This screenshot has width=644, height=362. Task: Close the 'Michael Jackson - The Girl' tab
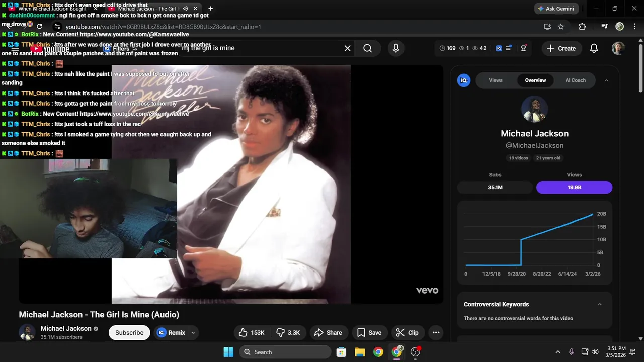point(195,9)
